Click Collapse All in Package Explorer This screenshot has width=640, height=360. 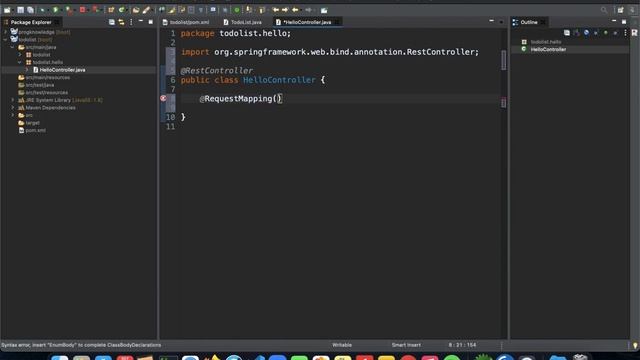coord(111,22)
